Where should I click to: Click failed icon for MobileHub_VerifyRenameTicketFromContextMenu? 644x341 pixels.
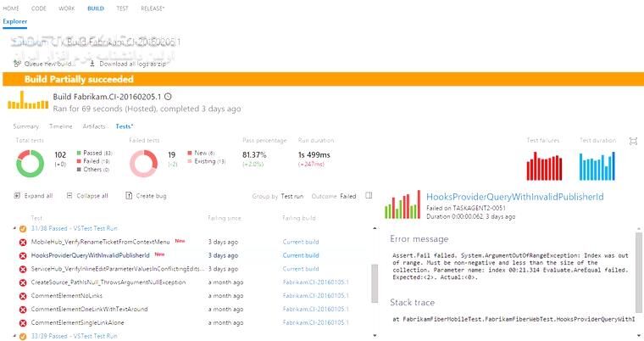pyautogui.click(x=23, y=242)
